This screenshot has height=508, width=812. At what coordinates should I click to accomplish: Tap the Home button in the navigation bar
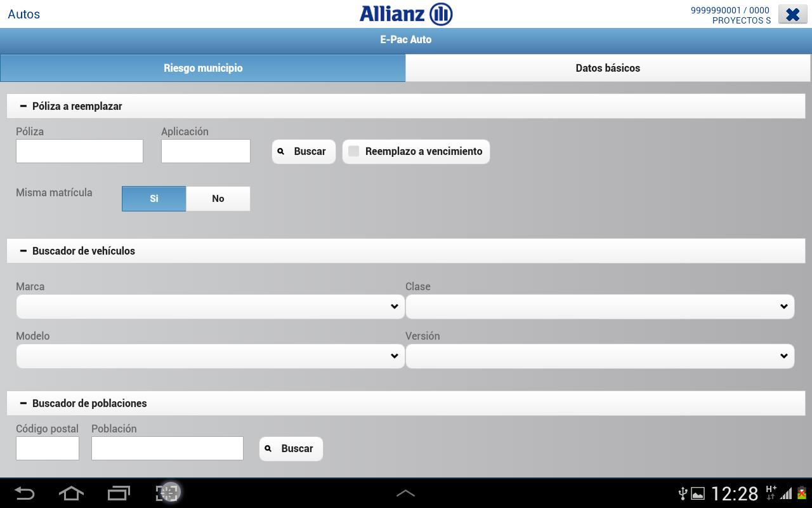pos(71,493)
